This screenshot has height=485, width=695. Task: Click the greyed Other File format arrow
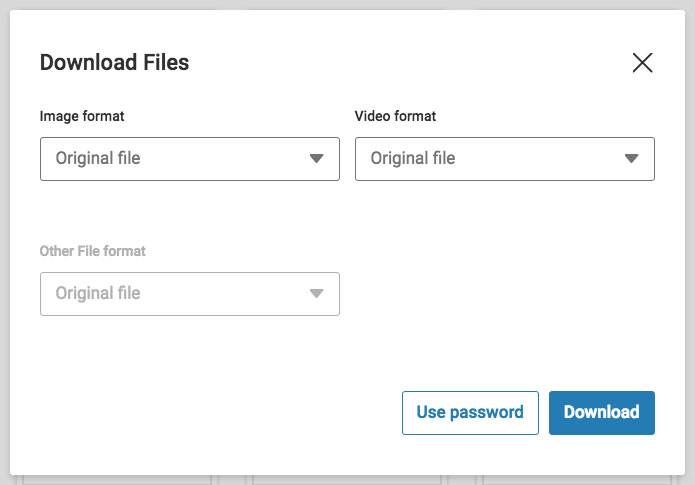316,293
